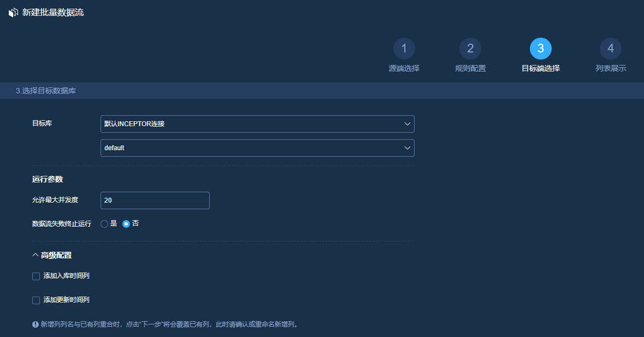This screenshot has width=644, height=337.
Task: Switch to the 列表展示 step label
Action: point(610,67)
